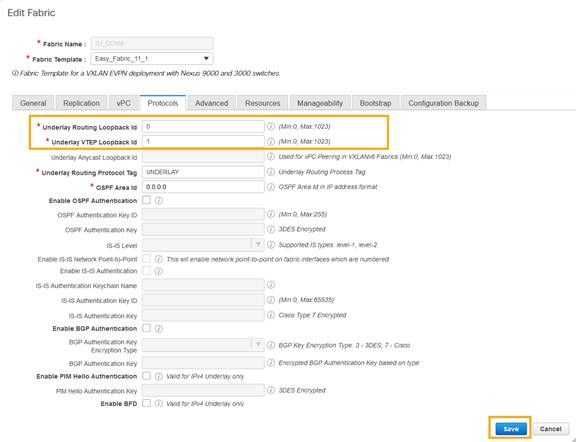Expand BGP Authentication Key Encryption Type dropdown

point(203,345)
